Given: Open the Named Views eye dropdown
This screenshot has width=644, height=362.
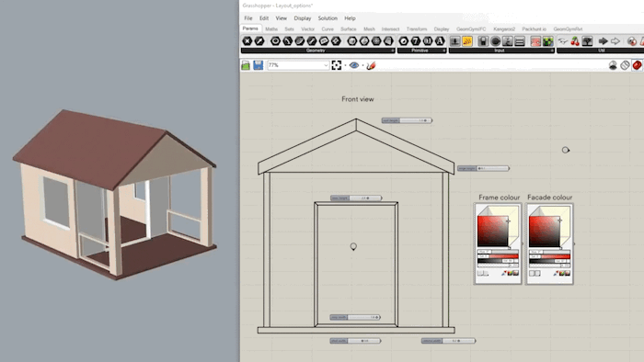Looking at the screenshot, I should pos(354,65).
